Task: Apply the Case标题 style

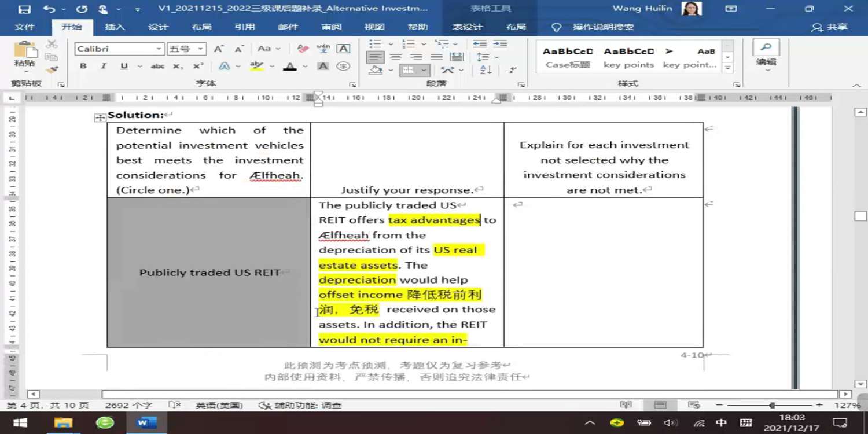Action: pos(568,57)
